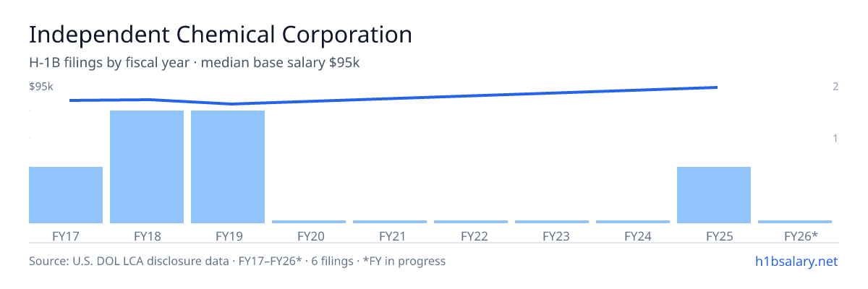This screenshot has width=868, height=289.
Task: Click the source disclosure footnote text
Action: [237, 261]
